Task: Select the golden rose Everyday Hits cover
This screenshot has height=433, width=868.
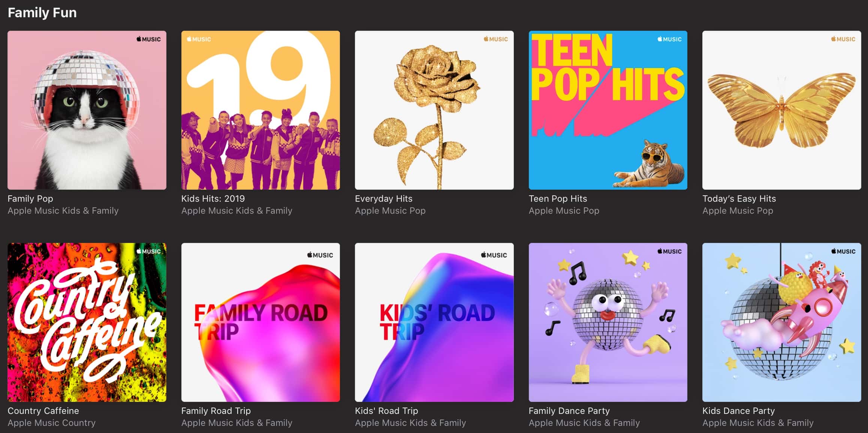Action: pyautogui.click(x=434, y=110)
